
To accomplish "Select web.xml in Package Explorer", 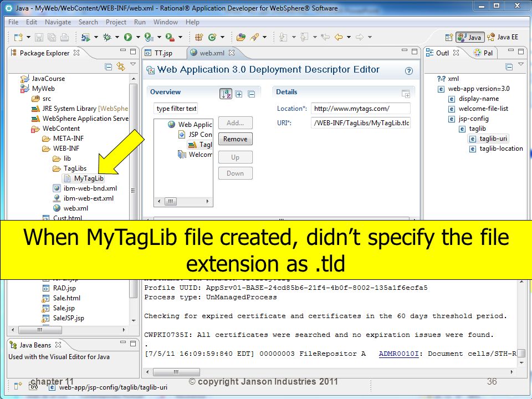I will pyautogui.click(x=70, y=208).
